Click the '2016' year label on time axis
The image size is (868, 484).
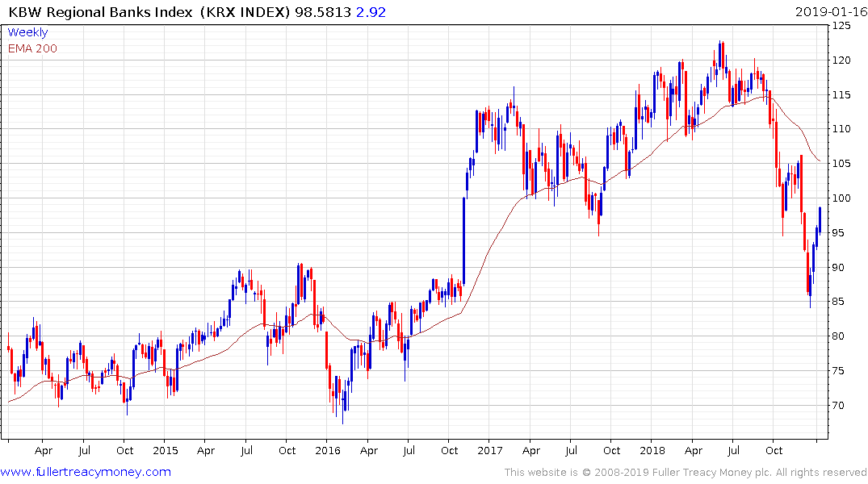pyautogui.click(x=327, y=451)
